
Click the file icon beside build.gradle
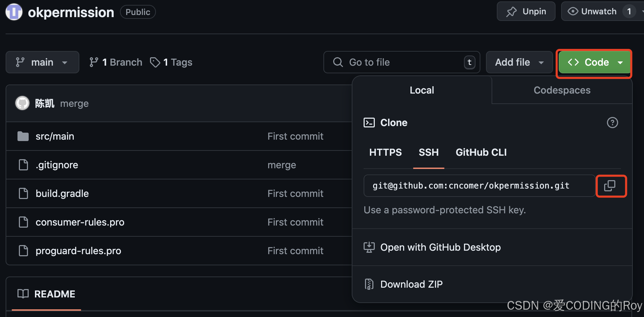23,193
